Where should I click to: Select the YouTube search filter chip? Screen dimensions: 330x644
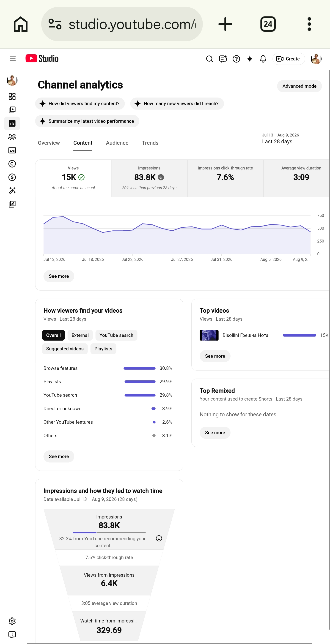click(116, 335)
